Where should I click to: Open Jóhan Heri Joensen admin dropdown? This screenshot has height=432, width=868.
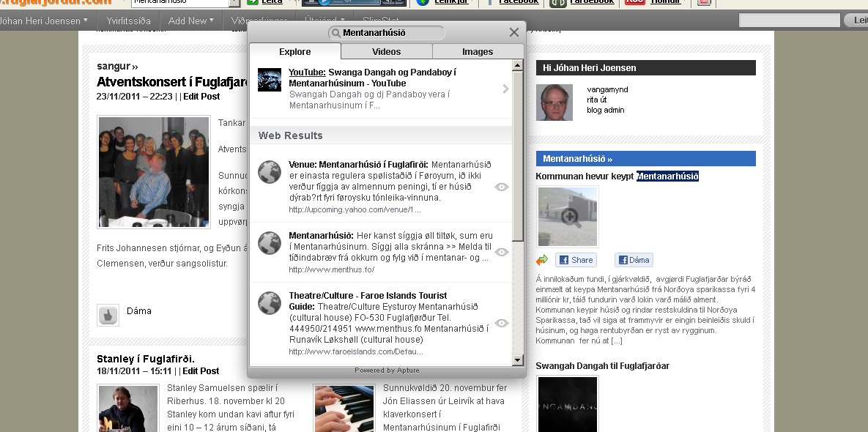(x=44, y=21)
